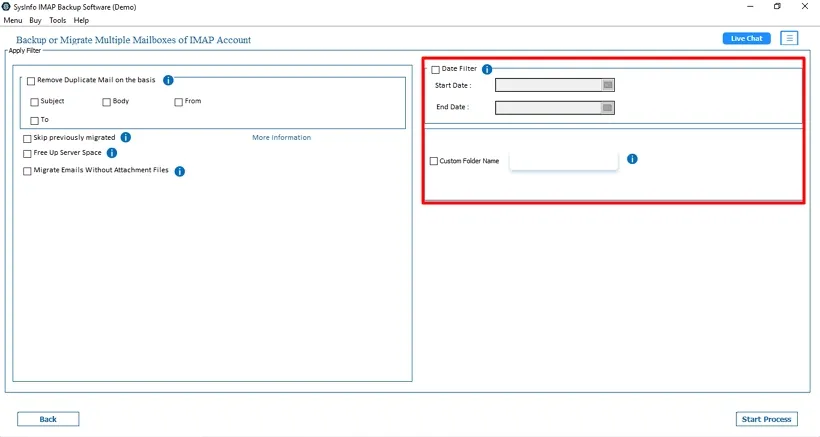Click the Start Date input field

click(x=549, y=85)
